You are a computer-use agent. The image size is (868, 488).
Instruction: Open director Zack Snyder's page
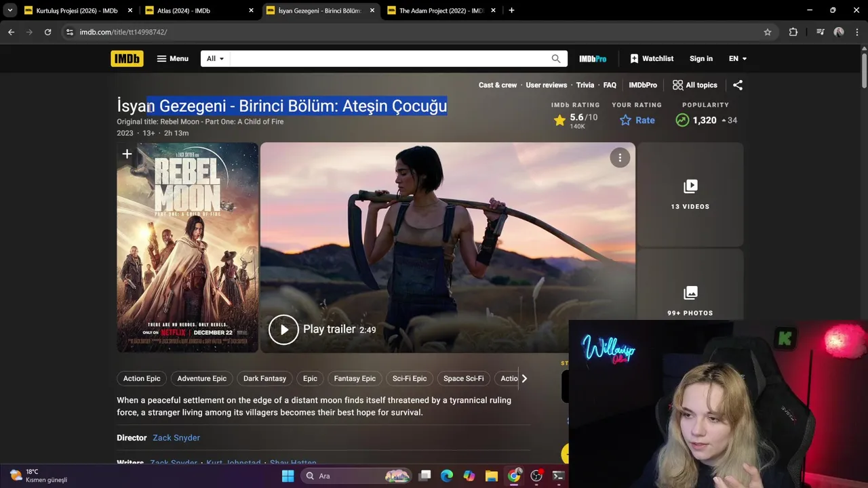click(176, 438)
